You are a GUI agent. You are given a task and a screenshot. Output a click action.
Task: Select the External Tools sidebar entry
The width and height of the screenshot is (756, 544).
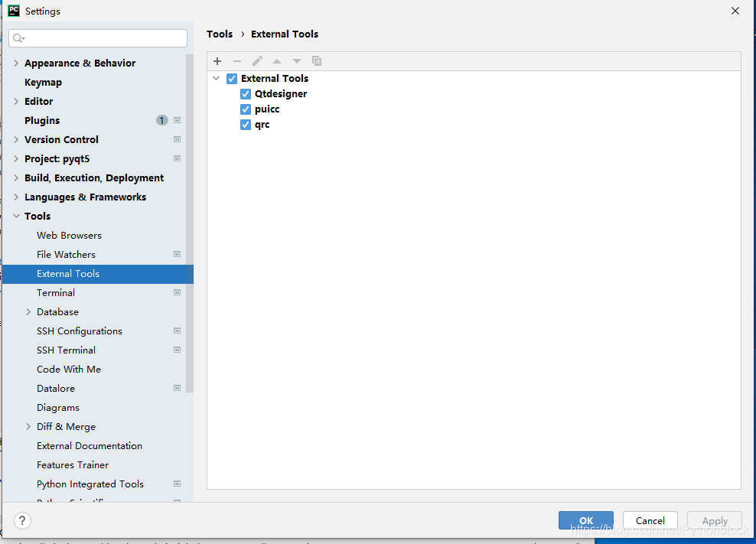click(98, 274)
